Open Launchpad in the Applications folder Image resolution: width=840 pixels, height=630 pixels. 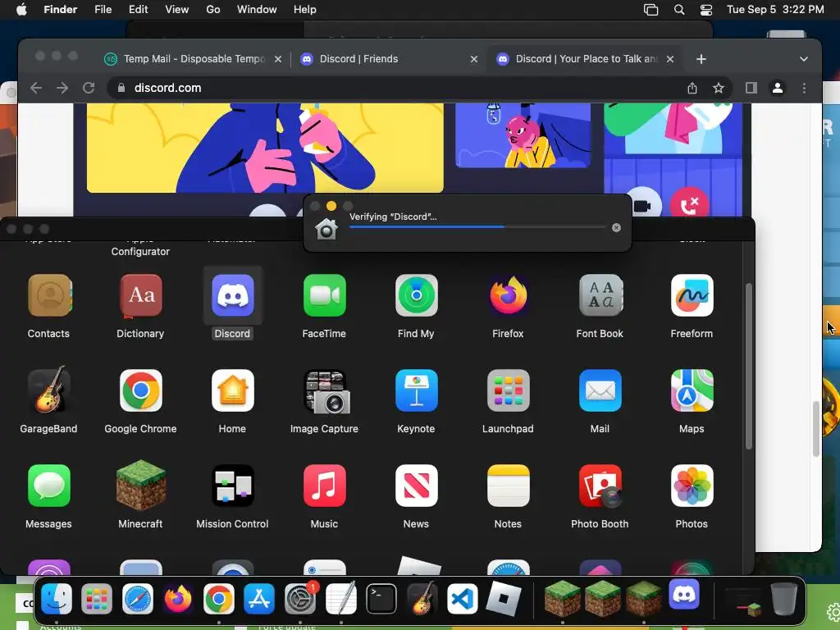click(508, 390)
